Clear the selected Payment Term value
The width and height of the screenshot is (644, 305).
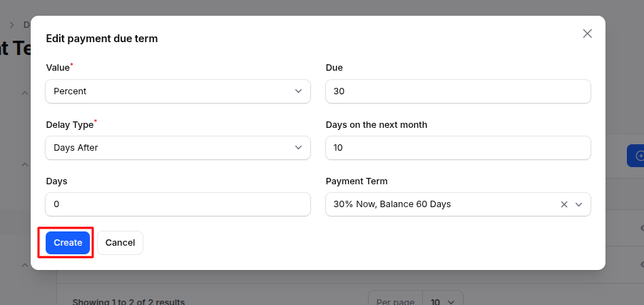(564, 204)
